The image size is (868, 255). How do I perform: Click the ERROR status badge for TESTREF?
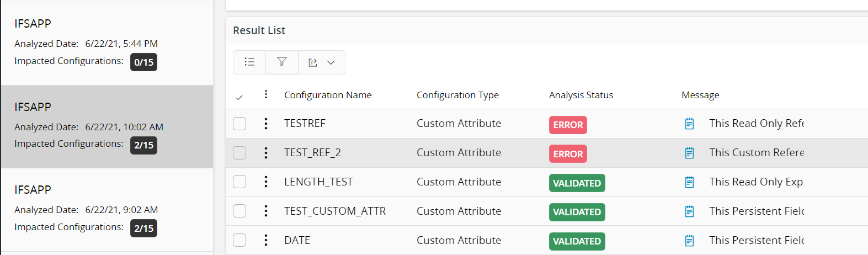pos(568,125)
